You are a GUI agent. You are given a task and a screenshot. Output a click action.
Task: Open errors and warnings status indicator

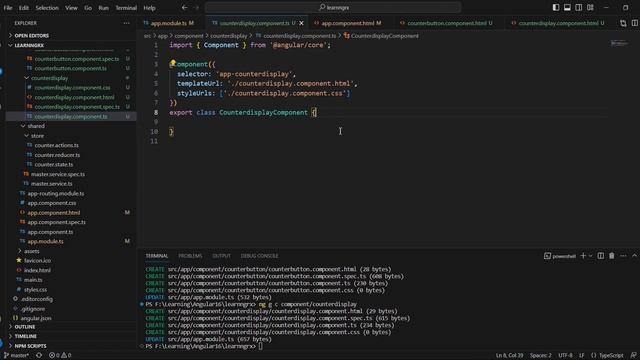point(60,356)
